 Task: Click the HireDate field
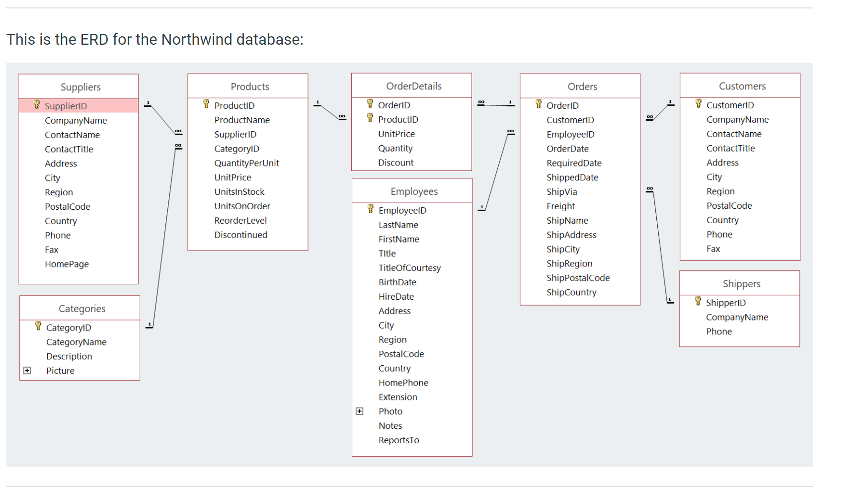396,297
